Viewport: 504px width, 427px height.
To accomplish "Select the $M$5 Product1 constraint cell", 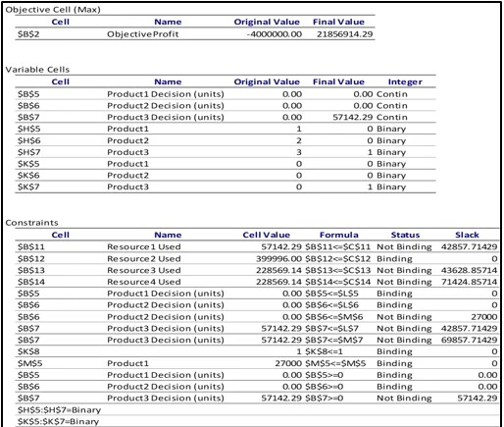I will (29, 363).
